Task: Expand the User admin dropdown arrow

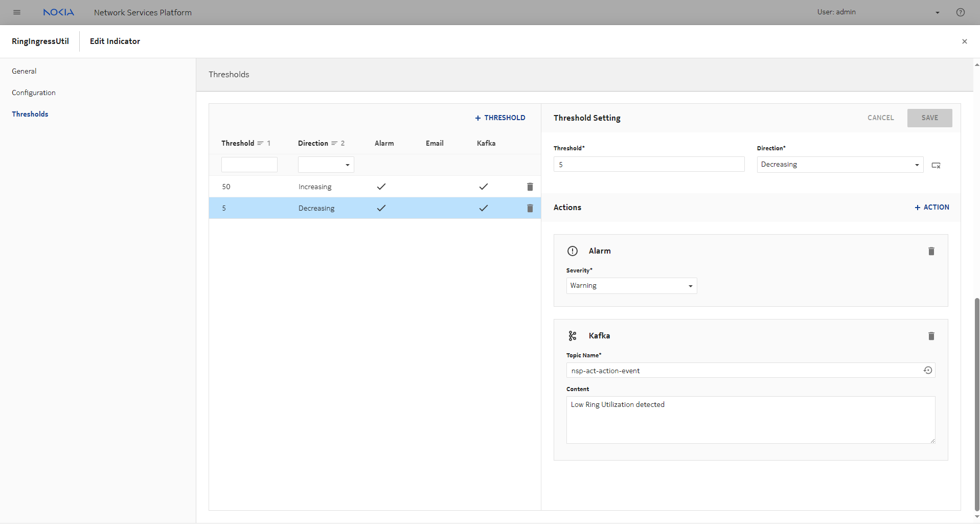Action: 938,13
